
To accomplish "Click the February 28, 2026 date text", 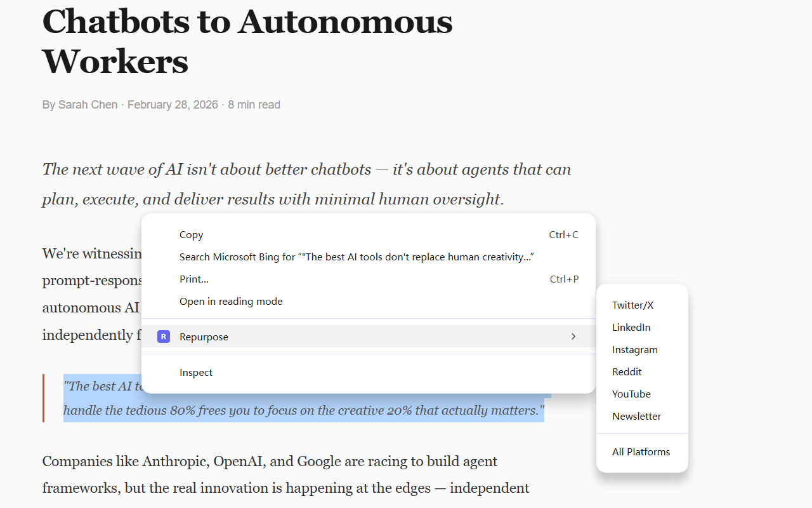I will pyautogui.click(x=173, y=104).
